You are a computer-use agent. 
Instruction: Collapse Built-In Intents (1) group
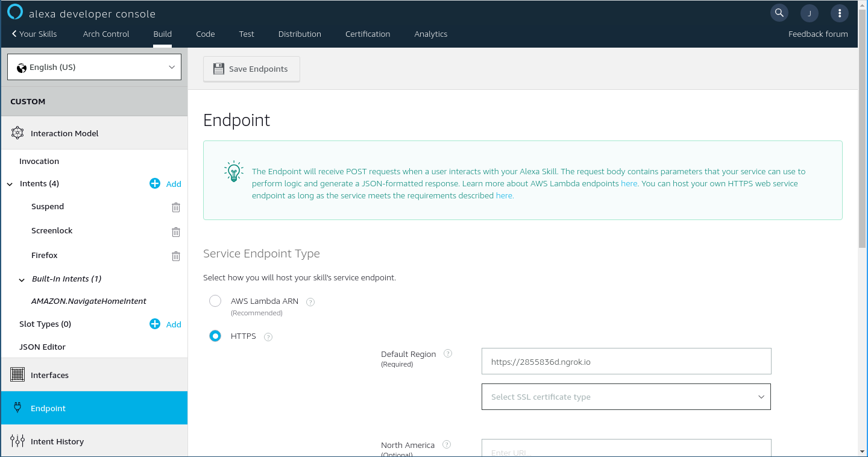(x=22, y=279)
